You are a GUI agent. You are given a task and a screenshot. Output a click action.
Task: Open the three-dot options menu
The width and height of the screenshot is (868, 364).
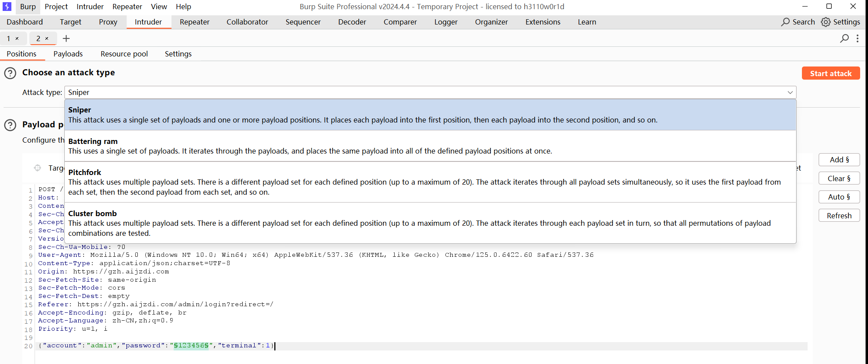[x=857, y=38]
